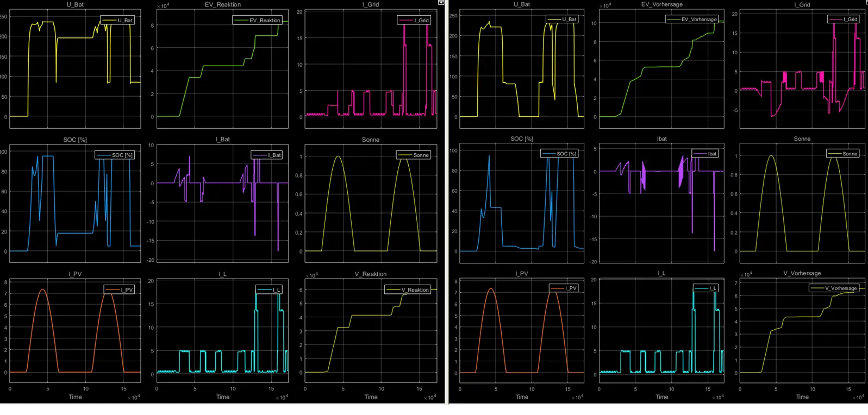Viewport: 868px width, 415px height.
Task: Toggle U_Bat legend entry in the Vorhersage scope
Action: [563, 19]
